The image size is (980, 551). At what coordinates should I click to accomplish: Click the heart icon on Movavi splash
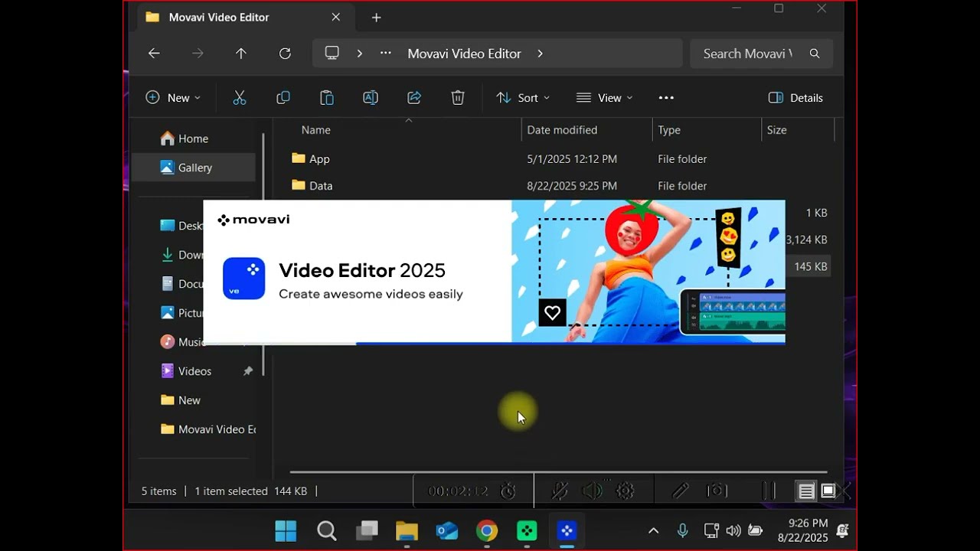552,312
